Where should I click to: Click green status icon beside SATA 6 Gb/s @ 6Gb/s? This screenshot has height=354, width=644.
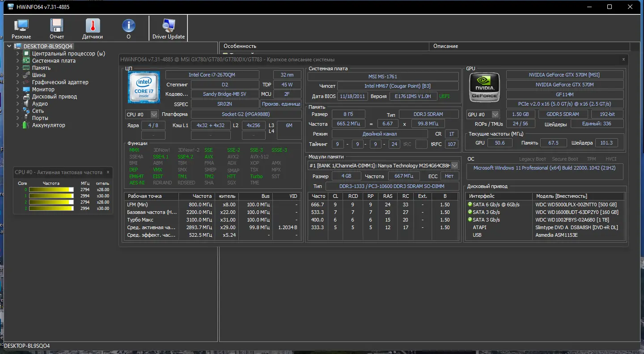pos(470,205)
